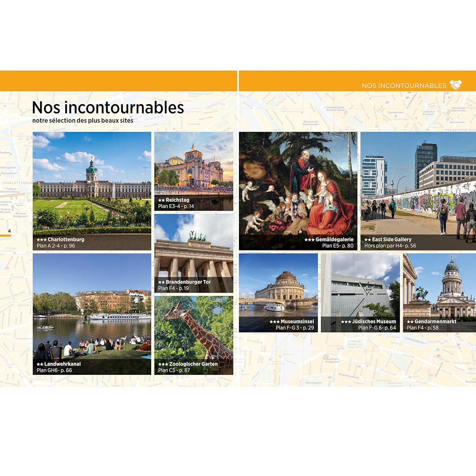Click the stars before Zoologischer Garten

(163, 364)
